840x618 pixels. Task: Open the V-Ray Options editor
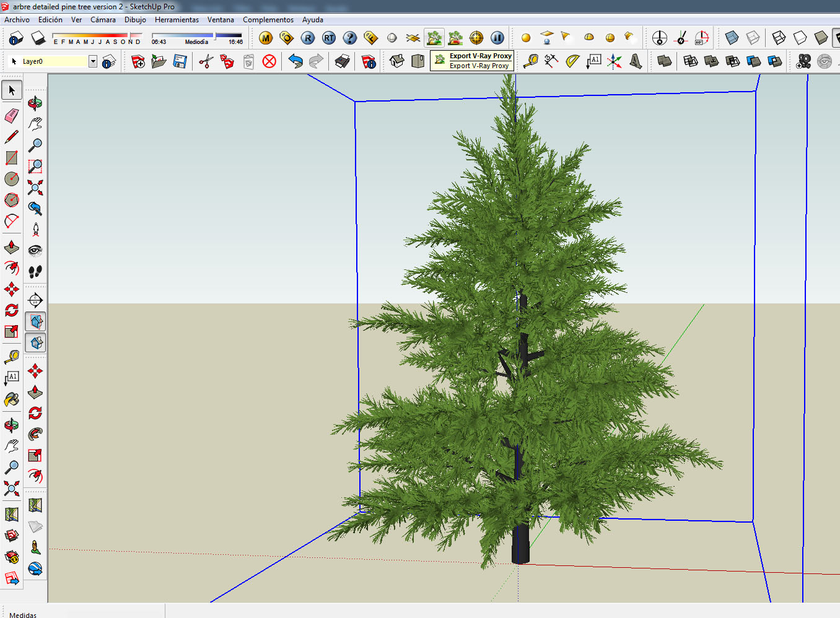click(x=287, y=38)
